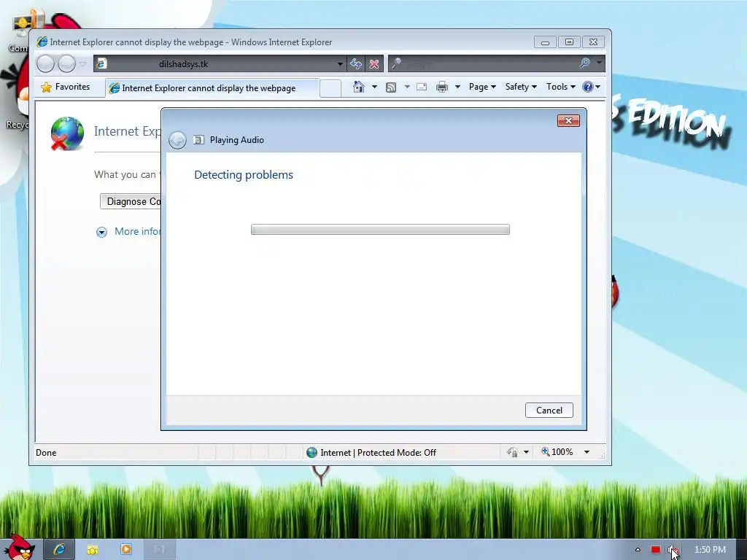This screenshot has height=560, width=747.
Task: Click the Diagnose Connection Problems button
Action: 131,201
